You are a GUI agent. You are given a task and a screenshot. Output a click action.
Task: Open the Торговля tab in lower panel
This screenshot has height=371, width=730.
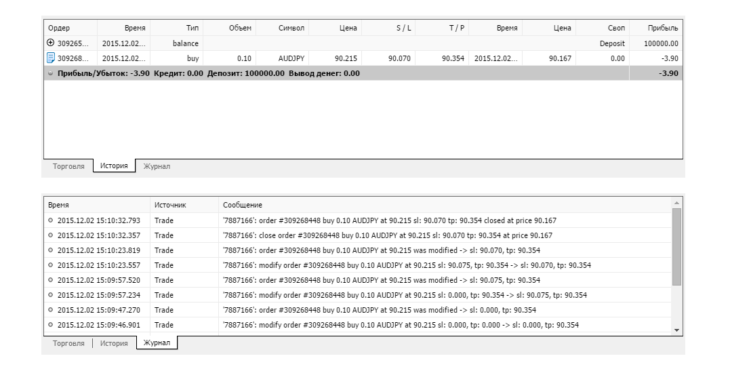point(68,343)
